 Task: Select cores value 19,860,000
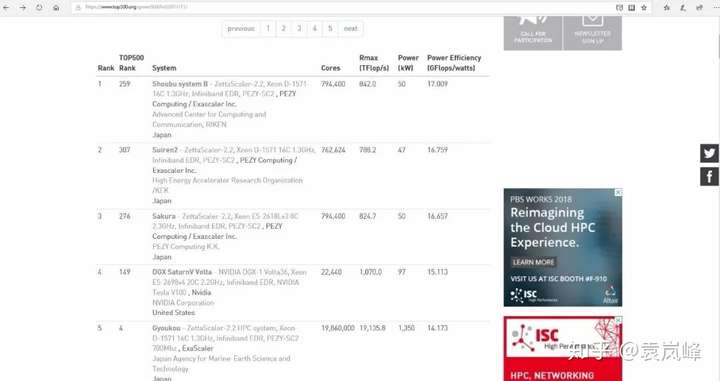tap(338, 328)
